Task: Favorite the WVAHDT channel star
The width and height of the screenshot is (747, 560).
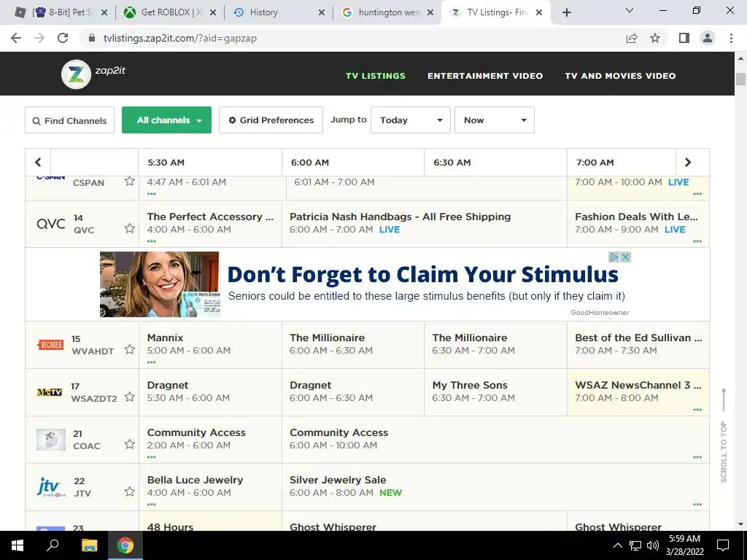Action: (x=130, y=349)
